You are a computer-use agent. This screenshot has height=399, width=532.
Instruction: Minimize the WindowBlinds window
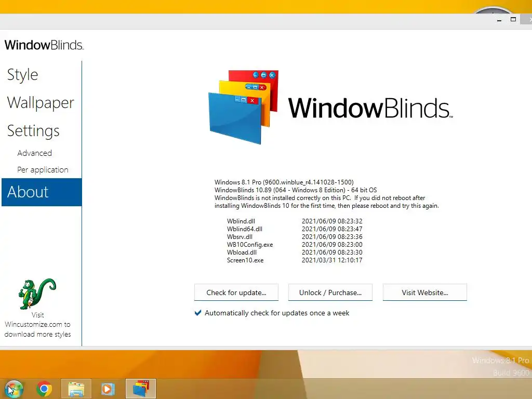point(499,20)
